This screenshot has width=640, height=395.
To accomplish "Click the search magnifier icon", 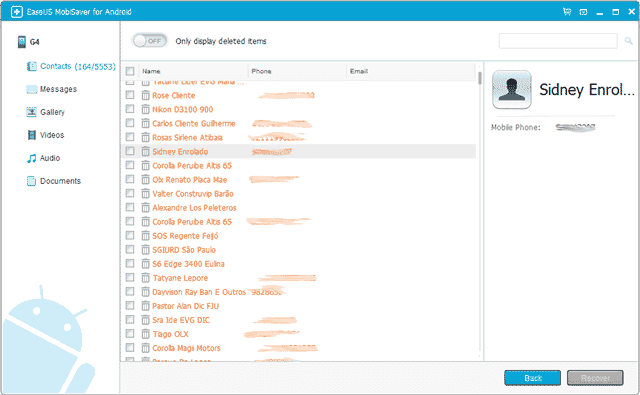I will tap(629, 41).
